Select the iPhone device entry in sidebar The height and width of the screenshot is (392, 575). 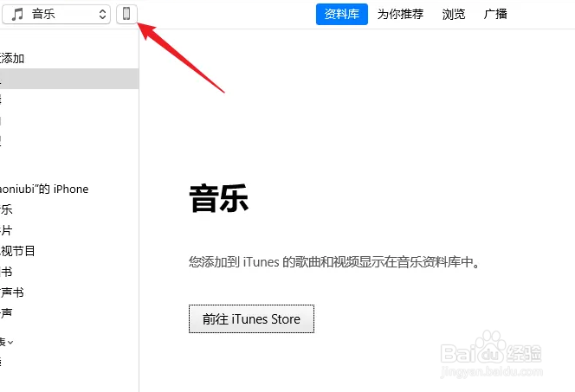pyautogui.click(x=44, y=189)
